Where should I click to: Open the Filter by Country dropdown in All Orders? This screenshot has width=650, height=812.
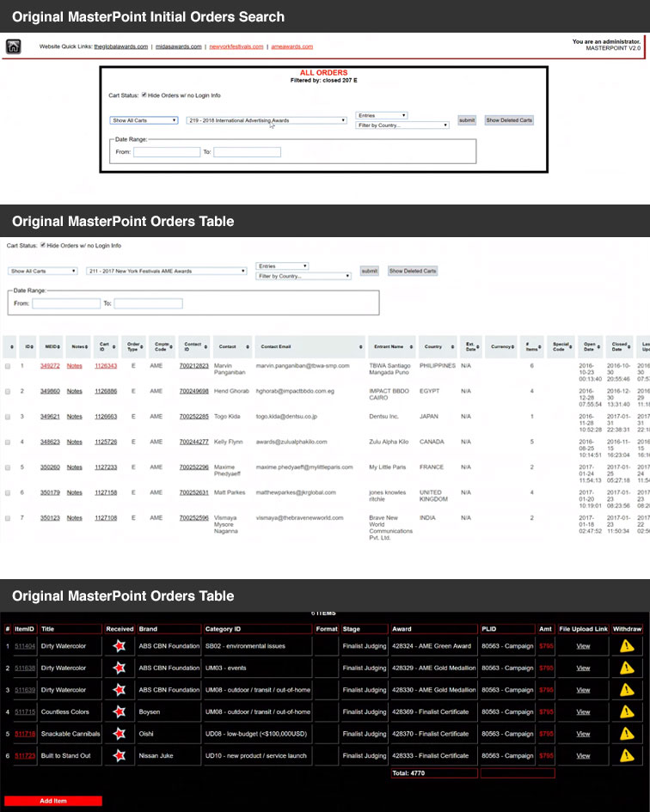click(402, 125)
